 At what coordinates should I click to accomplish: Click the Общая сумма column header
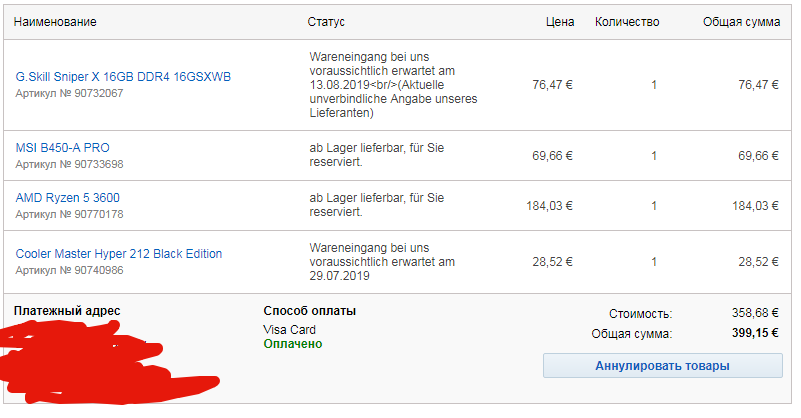pyautogui.click(x=741, y=20)
